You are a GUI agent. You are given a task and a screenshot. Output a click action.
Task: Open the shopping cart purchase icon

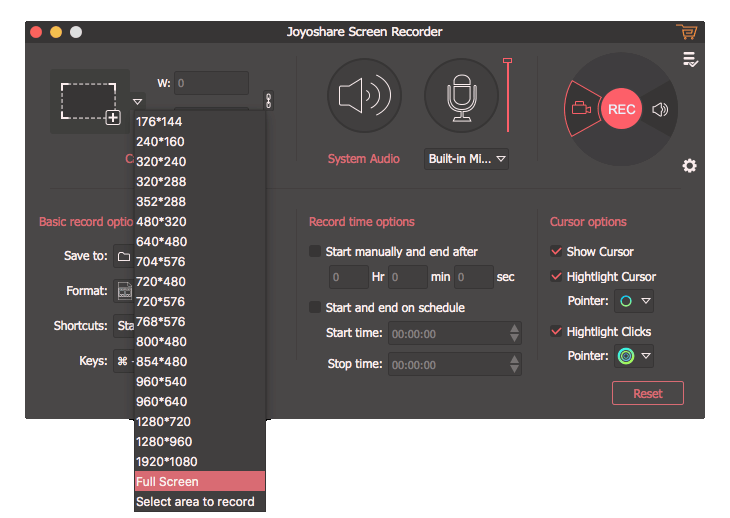pos(687,32)
